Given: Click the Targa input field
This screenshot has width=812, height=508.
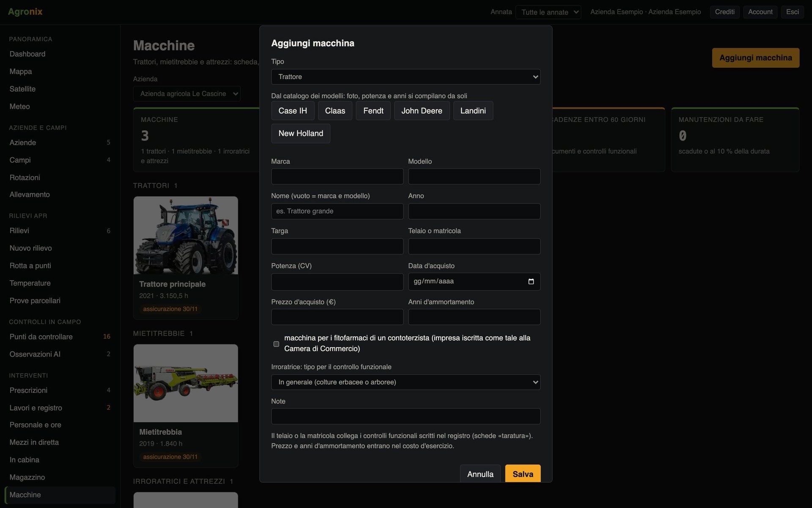Looking at the screenshot, I should (337, 246).
